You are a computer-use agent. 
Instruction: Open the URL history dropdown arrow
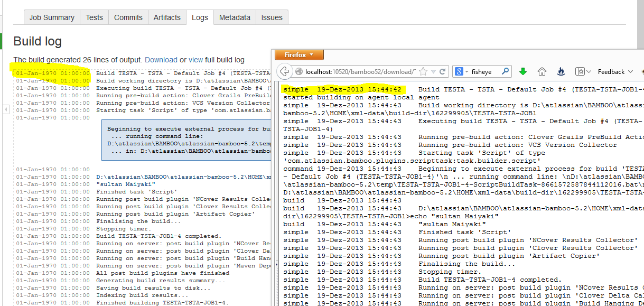point(434,71)
